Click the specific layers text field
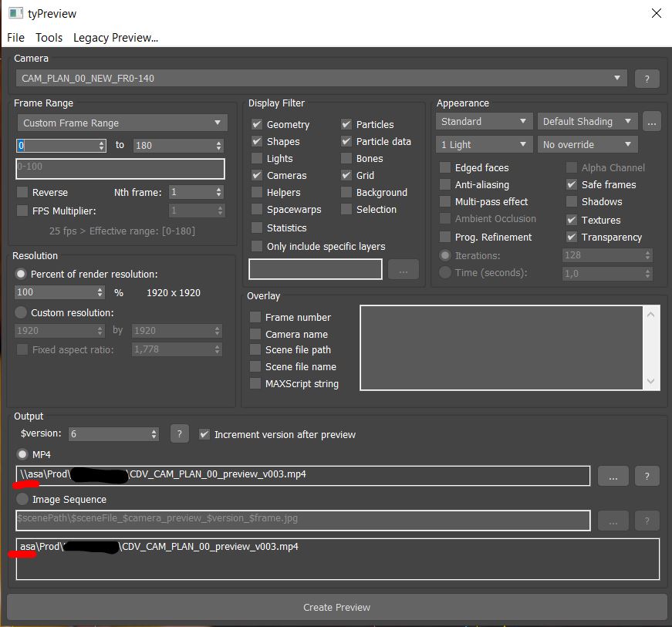The height and width of the screenshot is (627, 672). (316, 269)
